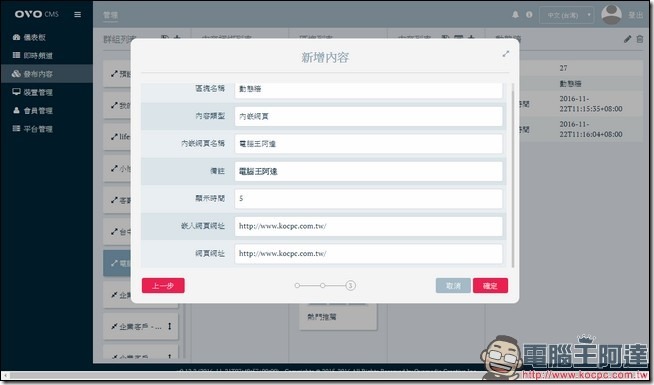Click the 27 value in right panel
Image resolution: width=654 pixels, height=385 pixels.
click(563, 68)
